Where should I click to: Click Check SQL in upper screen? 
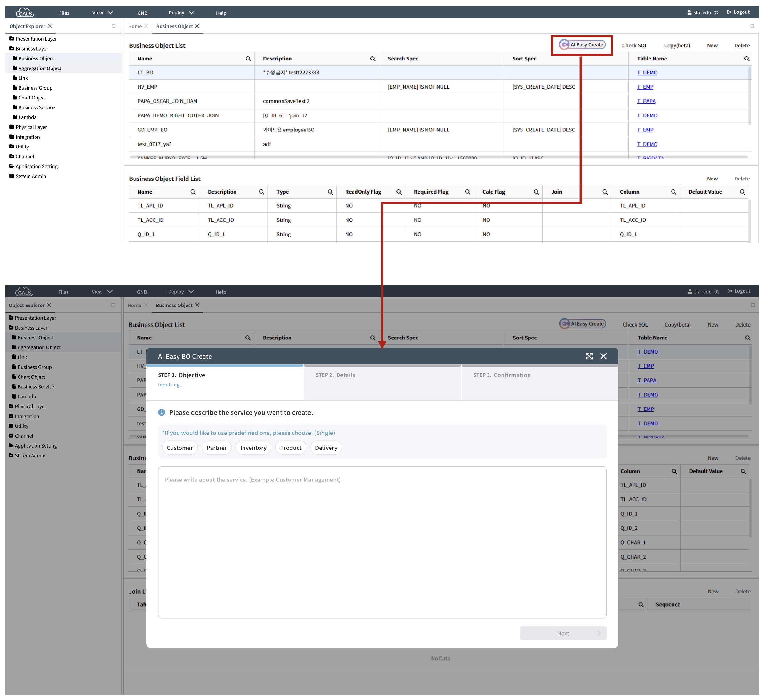634,45
